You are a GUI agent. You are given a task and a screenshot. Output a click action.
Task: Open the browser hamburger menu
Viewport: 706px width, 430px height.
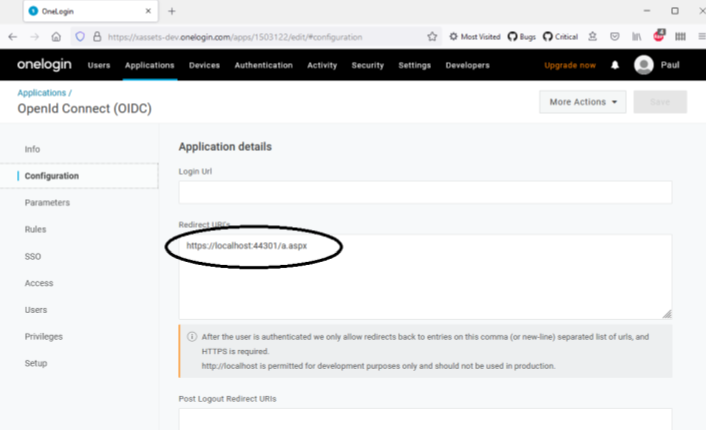pos(701,37)
